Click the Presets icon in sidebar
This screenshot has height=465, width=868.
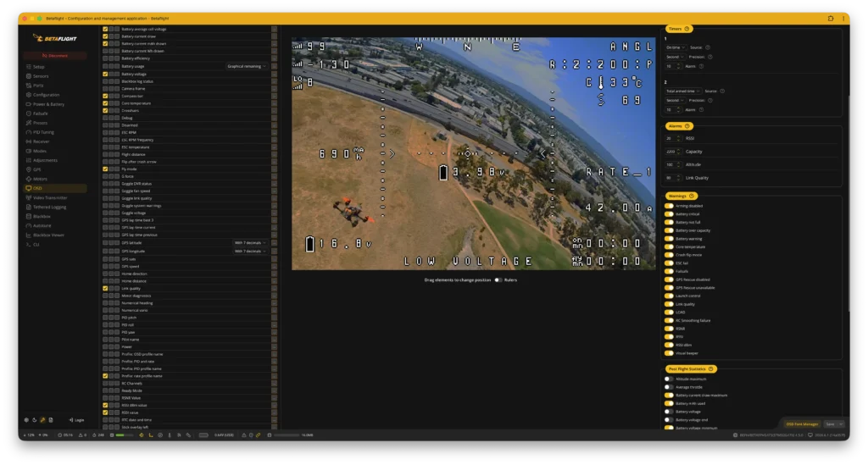click(x=29, y=123)
